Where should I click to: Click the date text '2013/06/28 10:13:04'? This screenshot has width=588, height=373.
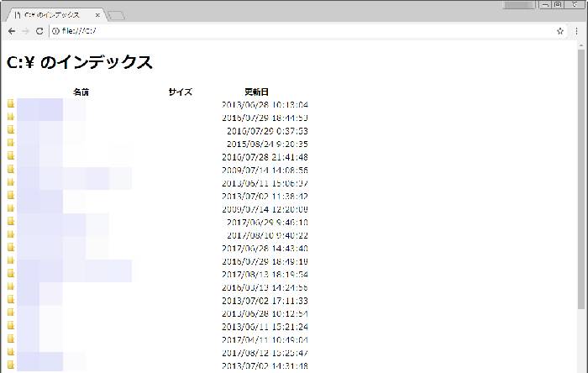click(265, 104)
